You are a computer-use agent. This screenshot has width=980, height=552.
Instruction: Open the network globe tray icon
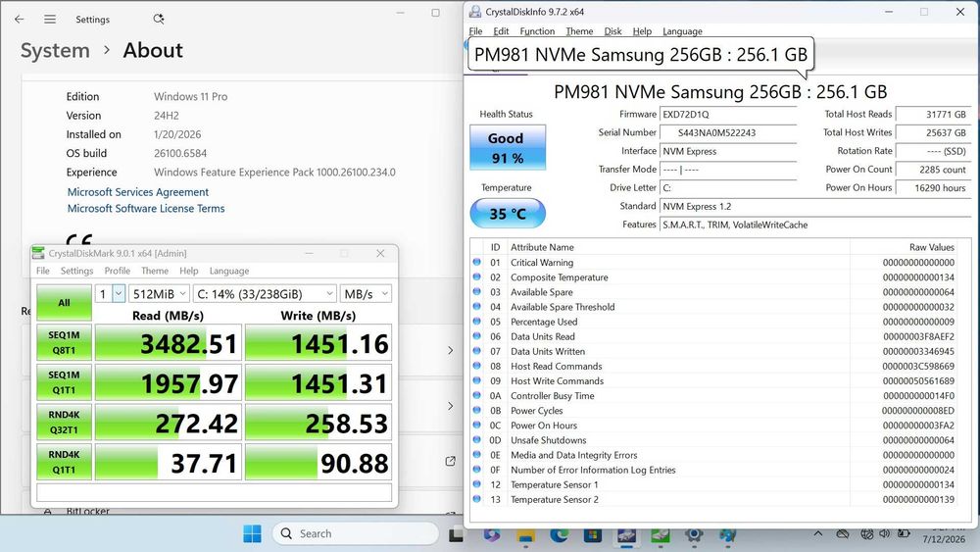point(867,534)
